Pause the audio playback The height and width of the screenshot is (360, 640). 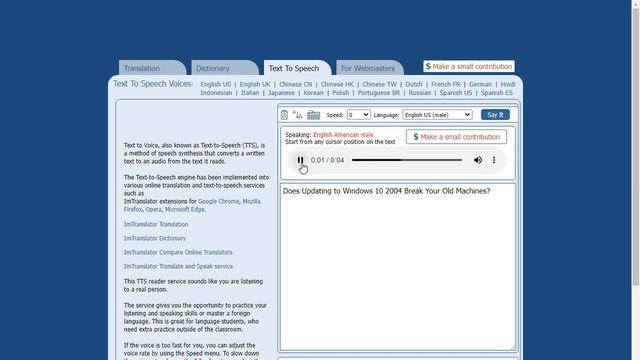click(x=300, y=160)
